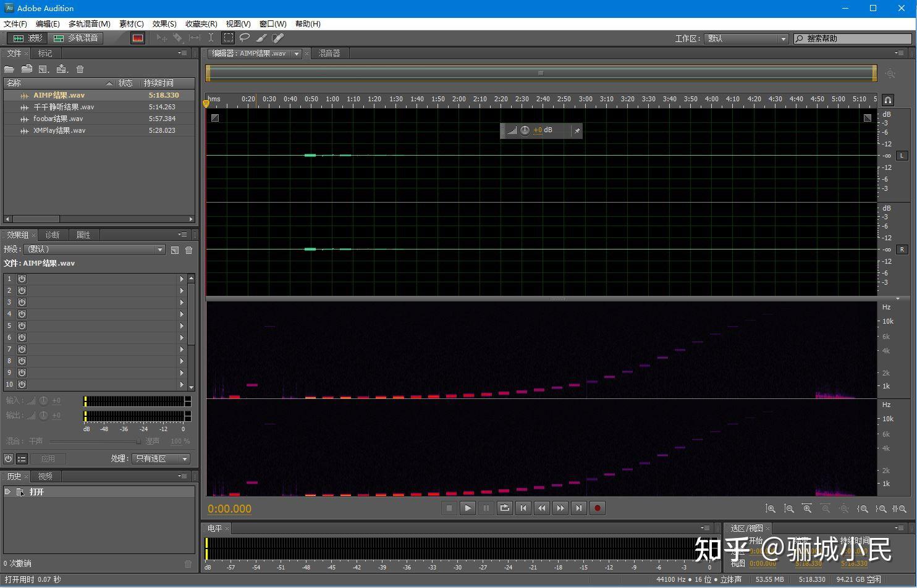This screenshot has height=588, width=917.
Task: Start recording with the record button
Action: coord(597,508)
